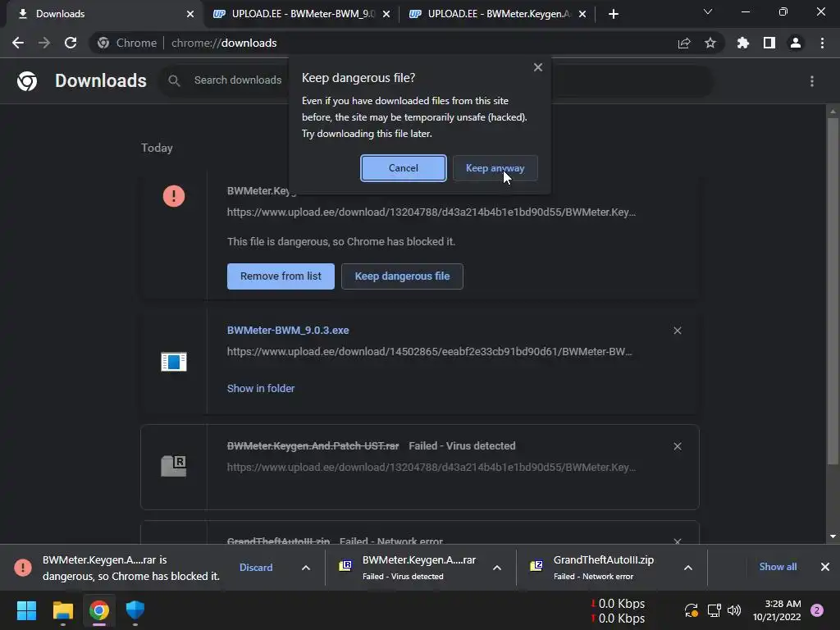Remove failed BWMeter.Keygen rar entry
Viewport: 840px width, 630px height.
pos(677,446)
